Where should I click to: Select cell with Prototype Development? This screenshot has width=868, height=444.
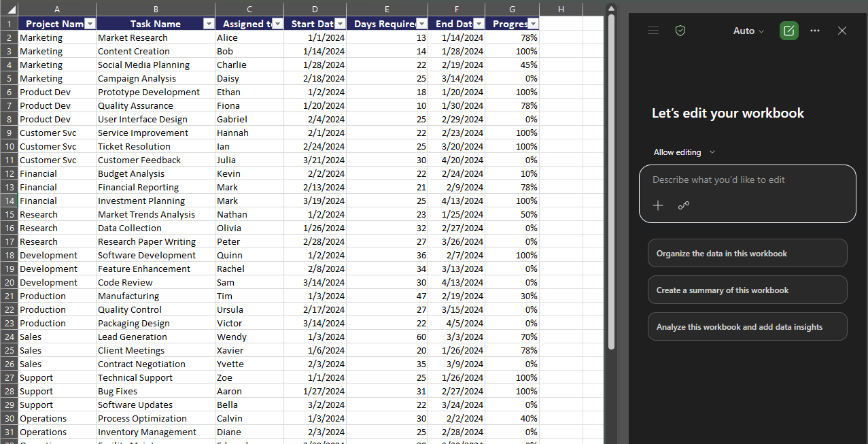(156, 92)
